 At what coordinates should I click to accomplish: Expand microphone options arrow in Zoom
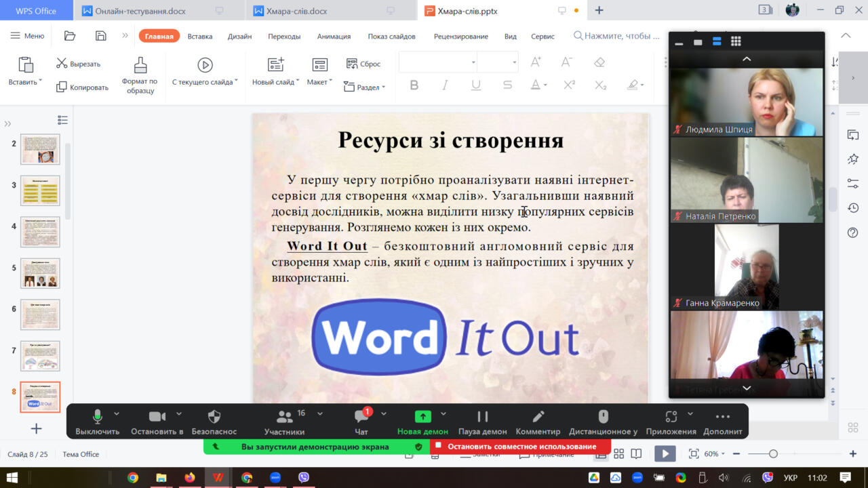coord(117,413)
